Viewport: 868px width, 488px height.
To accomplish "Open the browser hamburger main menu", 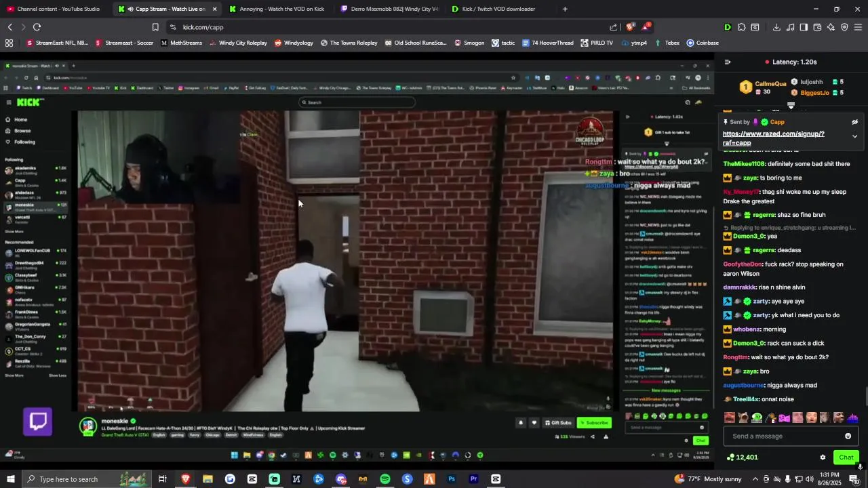I will [x=858, y=27].
